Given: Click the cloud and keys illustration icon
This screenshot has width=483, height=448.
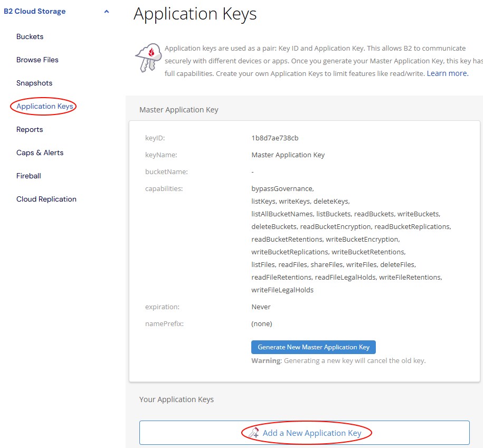Looking at the screenshot, I should (x=149, y=58).
